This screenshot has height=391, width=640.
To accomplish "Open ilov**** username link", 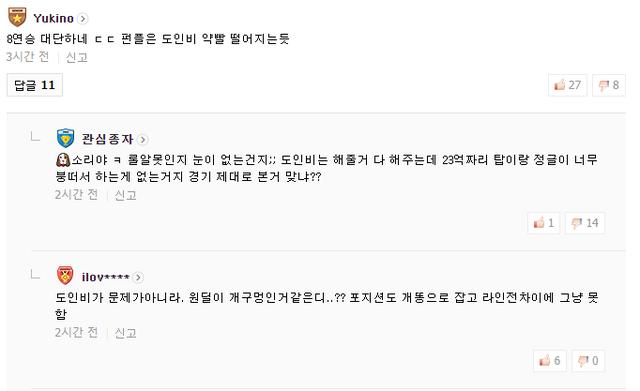I will click(105, 278).
